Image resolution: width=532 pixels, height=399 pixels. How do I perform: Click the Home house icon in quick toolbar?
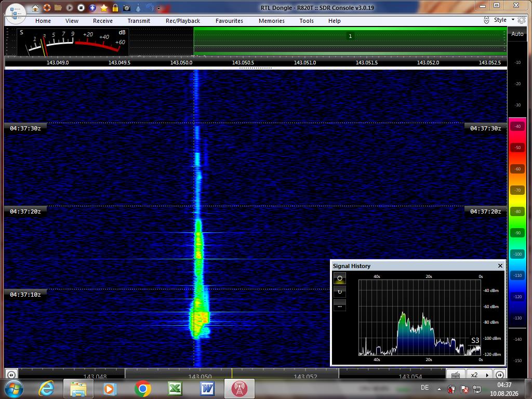coord(35,8)
